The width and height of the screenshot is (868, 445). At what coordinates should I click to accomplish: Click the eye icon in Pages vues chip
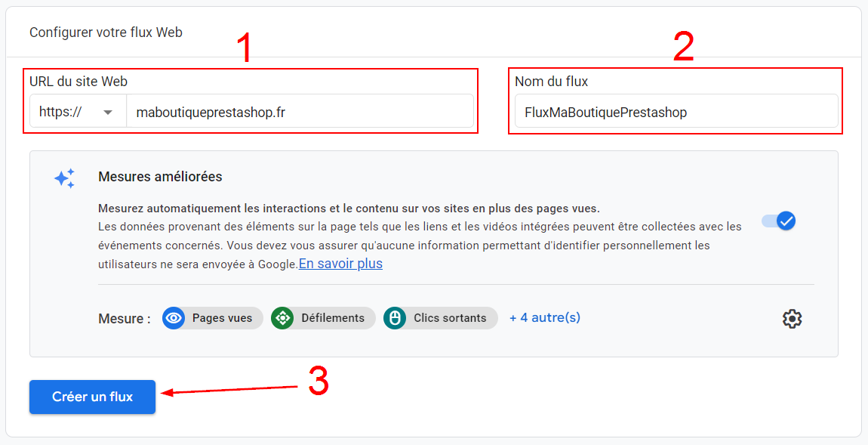click(174, 318)
